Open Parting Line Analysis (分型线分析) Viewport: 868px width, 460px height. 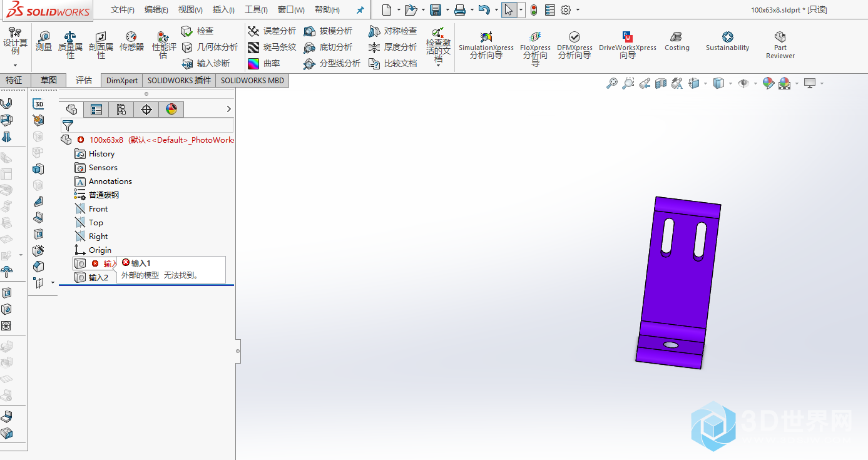click(332, 63)
